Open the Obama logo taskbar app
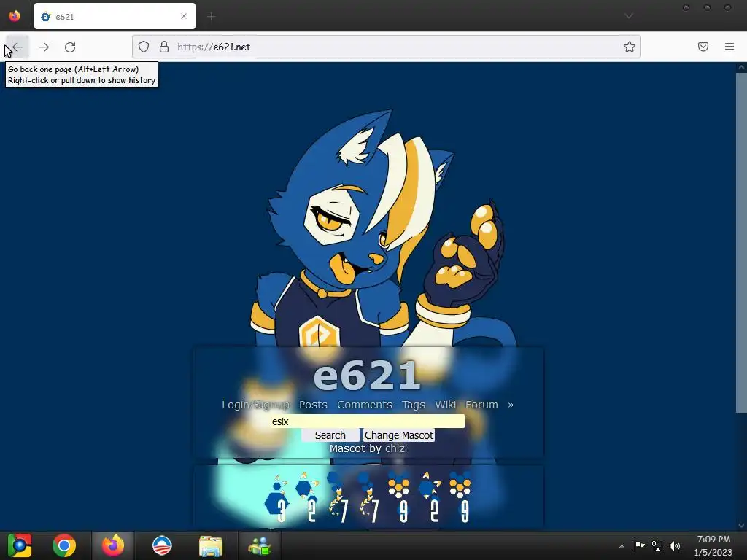The image size is (747, 560). 162,545
